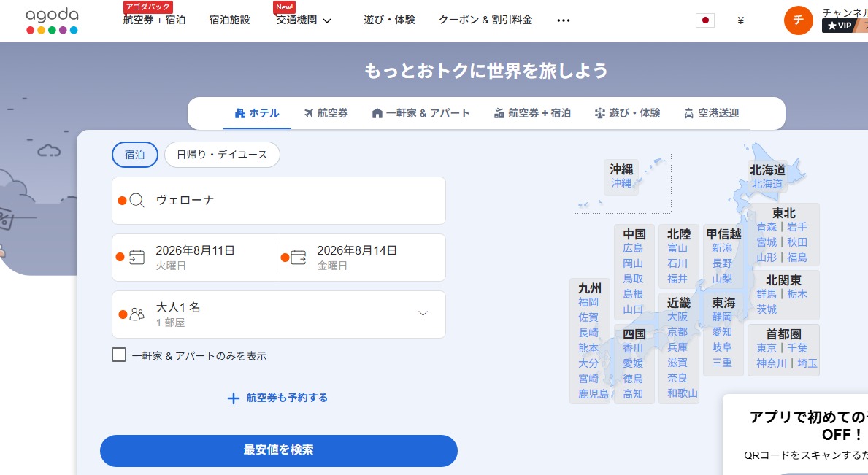
Task: Select 日帰り・デイユース option
Action: pos(222,155)
